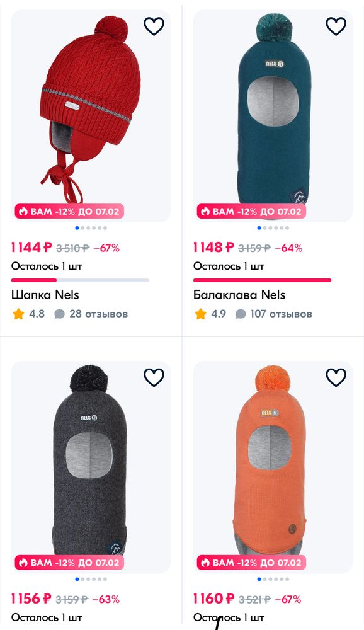
Task: Click the star icon showing 4.9 rating
Action: (x=200, y=313)
